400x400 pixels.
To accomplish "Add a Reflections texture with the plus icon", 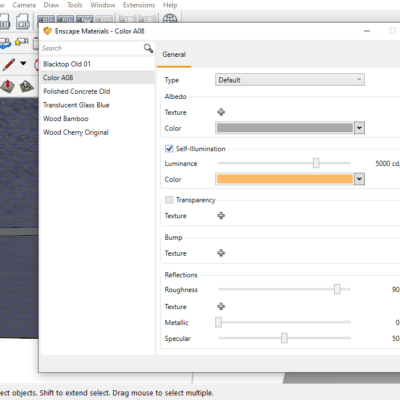I will [221, 306].
